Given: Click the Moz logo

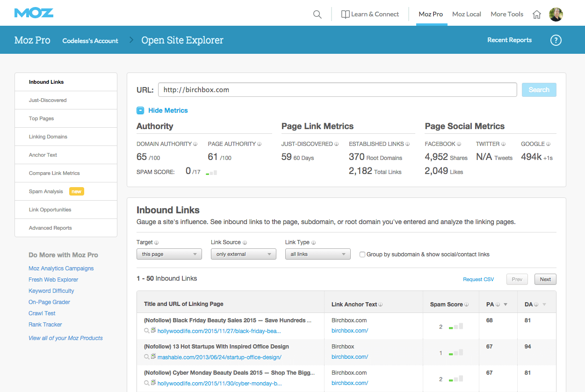Looking at the screenshot, I should pyautogui.click(x=34, y=13).
